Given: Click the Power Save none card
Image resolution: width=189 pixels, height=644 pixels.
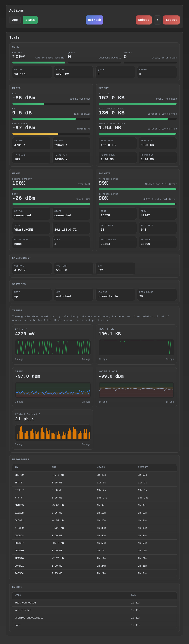Looking at the screenshot, I should pyautogui.click(x=31, y=242).
